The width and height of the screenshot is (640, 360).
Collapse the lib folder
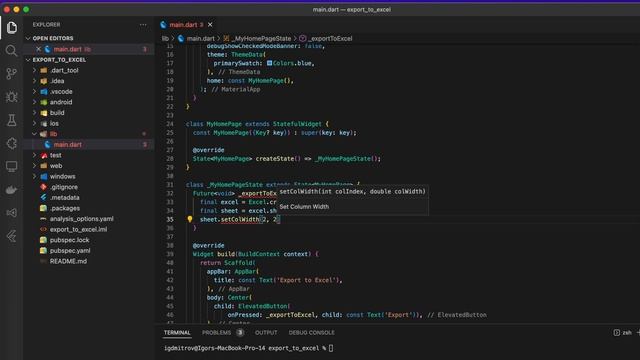tap(34, 134)
